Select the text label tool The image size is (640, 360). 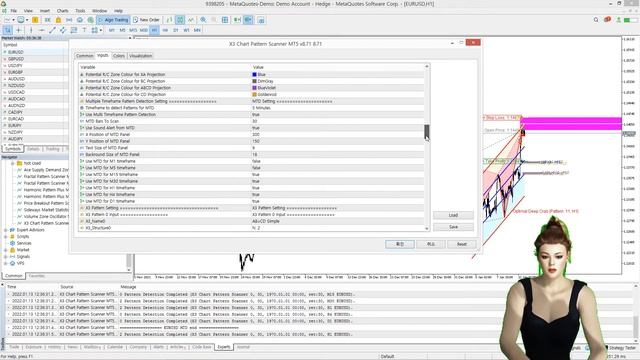[x=84, y=30]
